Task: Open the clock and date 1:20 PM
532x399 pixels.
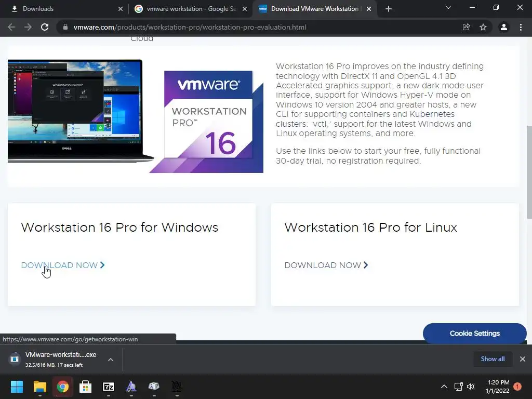Action: click(498, 387)
